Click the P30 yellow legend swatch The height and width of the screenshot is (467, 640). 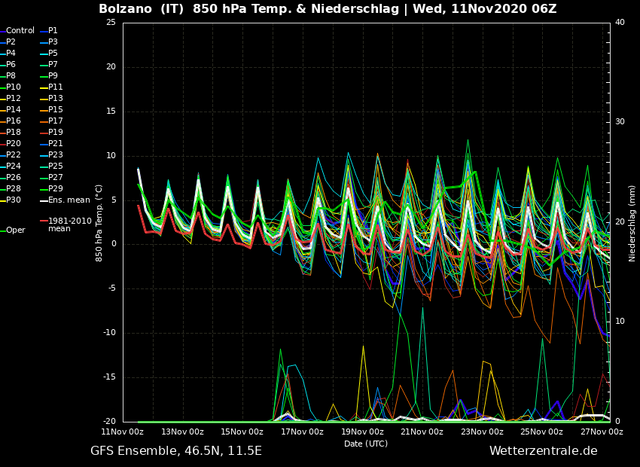[2, 201]
